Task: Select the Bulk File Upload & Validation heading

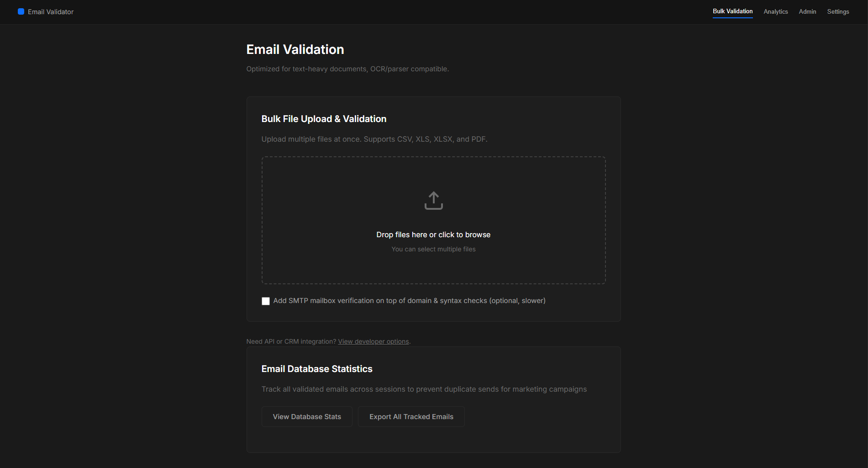Action: pos(324,119)
